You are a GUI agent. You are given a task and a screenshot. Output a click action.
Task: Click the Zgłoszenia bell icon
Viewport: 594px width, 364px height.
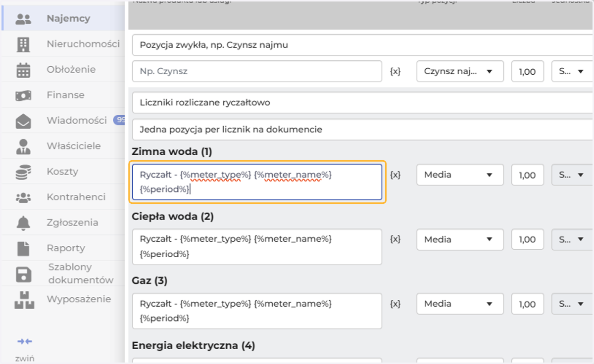click(23, 223)
